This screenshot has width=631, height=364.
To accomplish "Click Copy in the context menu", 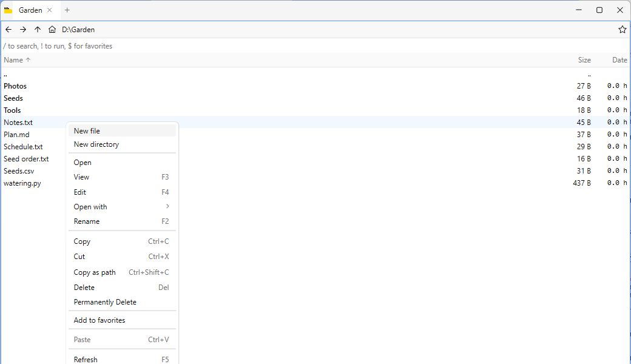I will coord(123,241).
